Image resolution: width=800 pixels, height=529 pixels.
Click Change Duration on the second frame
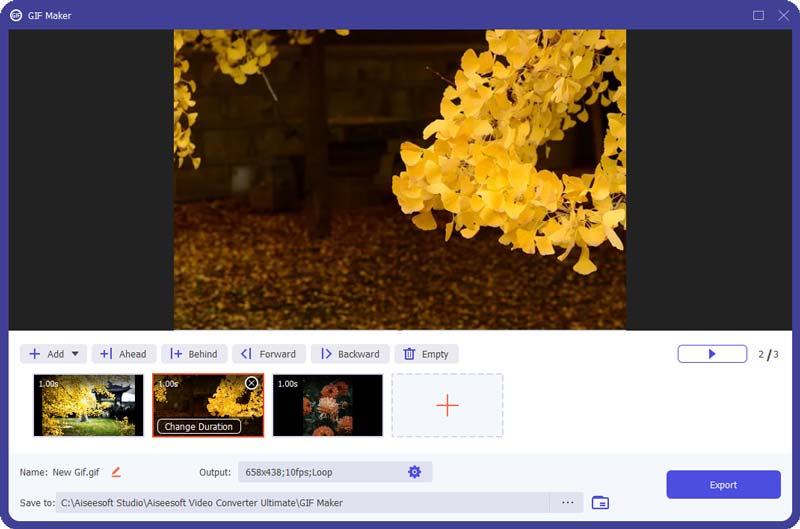198,427
